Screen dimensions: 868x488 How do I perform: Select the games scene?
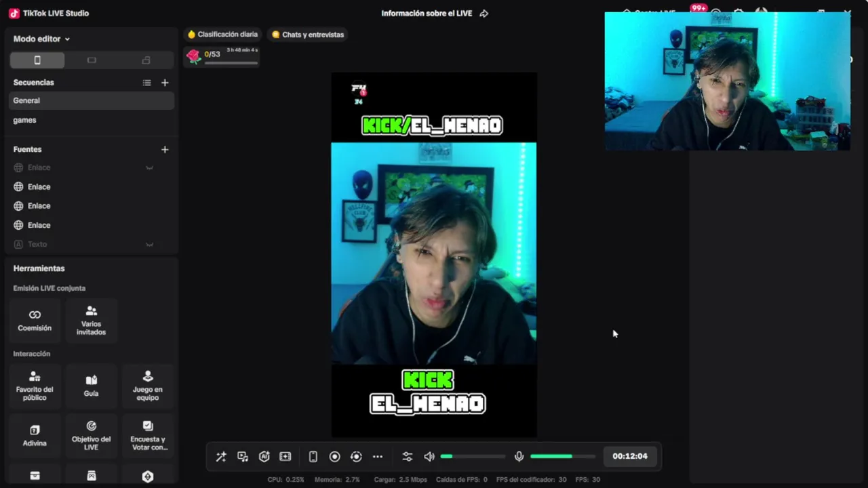[92, 120]
